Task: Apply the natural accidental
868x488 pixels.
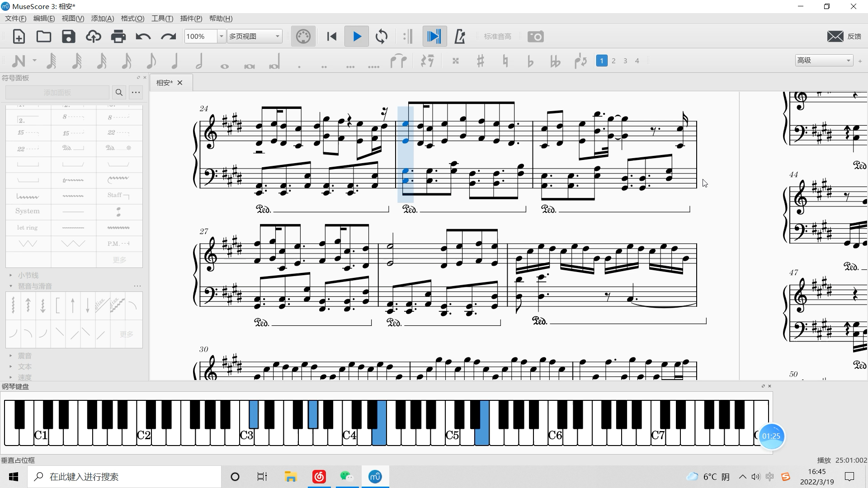Action: coord(505,61)
